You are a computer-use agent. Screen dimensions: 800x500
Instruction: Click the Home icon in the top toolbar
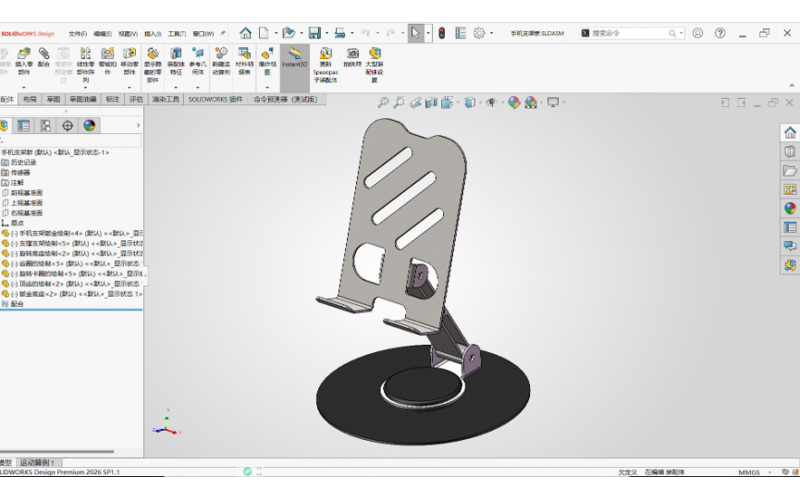(245, 33)
